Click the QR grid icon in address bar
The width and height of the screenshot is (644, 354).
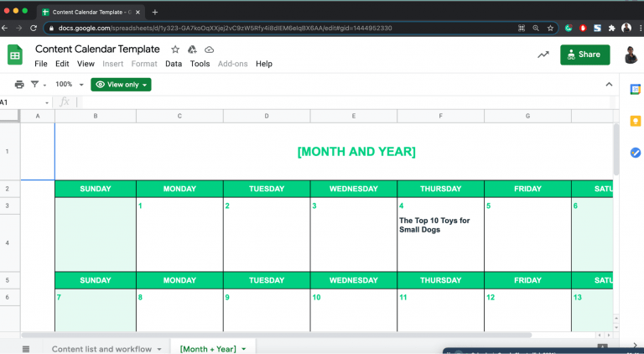[522, 28]
